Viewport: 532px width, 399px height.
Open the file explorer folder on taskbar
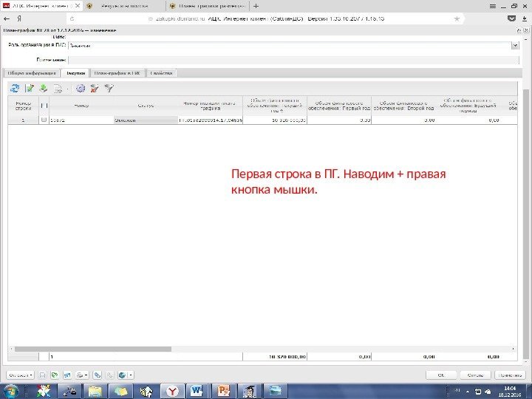pyautogui.click(x=95, y=391)
